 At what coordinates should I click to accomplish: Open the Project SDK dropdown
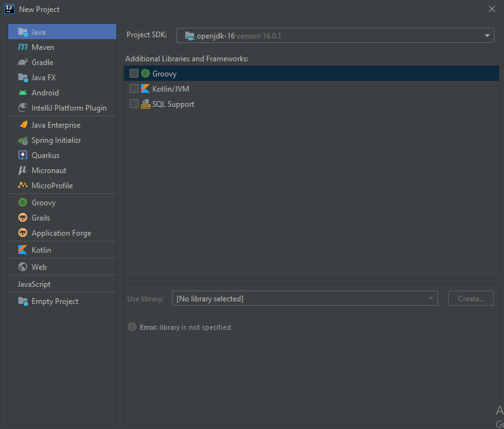pyautogui.click(x=335, y=36)
